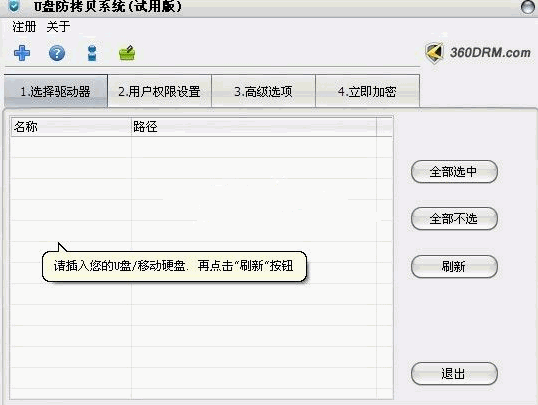Switch to the 1.选择驱动器 tab

[x=56, y=91]
